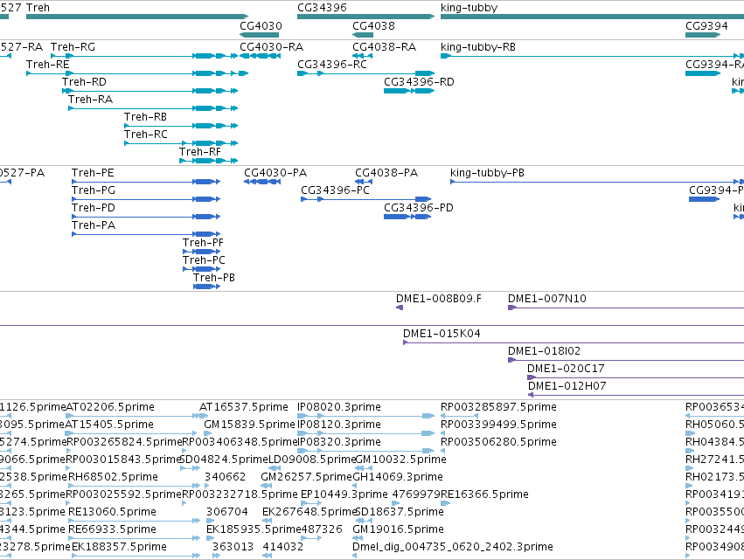The width and height of the screenshot is (744, 560).
Task: Click EST RE16366.5prime
Action: [x=446, y=503]
